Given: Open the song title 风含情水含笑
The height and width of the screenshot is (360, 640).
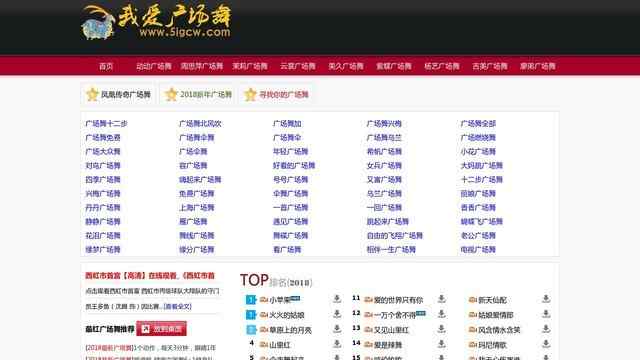Looking at the screenshot, I should click(x=499, y=330).
